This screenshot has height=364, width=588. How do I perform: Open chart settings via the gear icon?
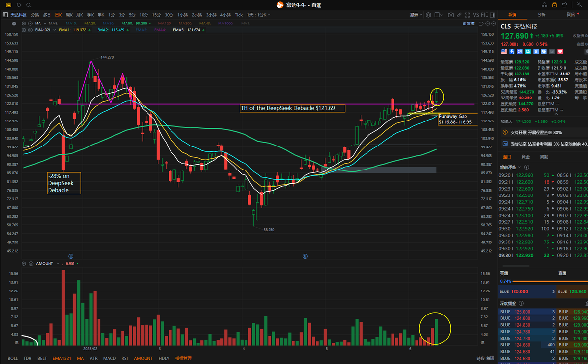[428, 15]
